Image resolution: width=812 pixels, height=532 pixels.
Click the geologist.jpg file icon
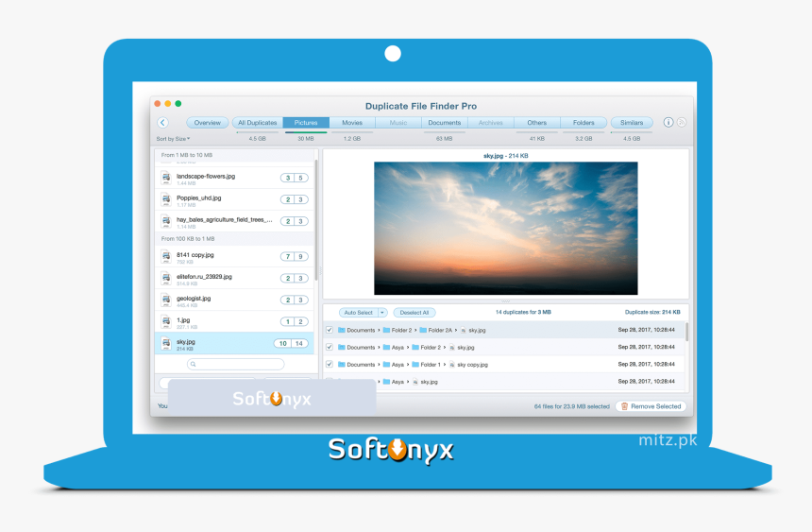pyautogui.click(x=166, y=300)
